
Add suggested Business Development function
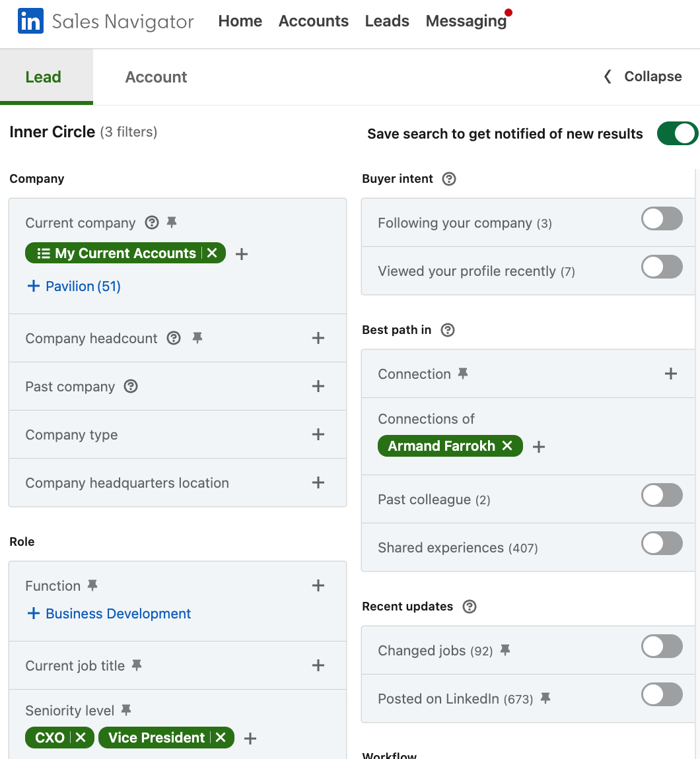[x=109, y=613]
